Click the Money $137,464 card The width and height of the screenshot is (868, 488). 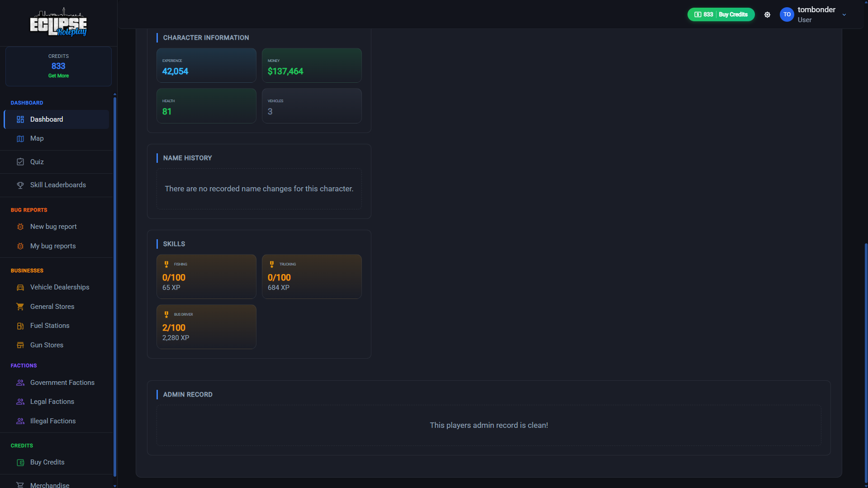point(312,66)
